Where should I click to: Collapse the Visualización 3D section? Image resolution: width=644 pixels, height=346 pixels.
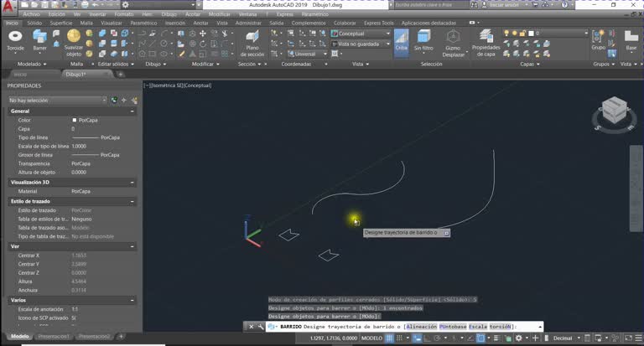click(x=132, y=183)
